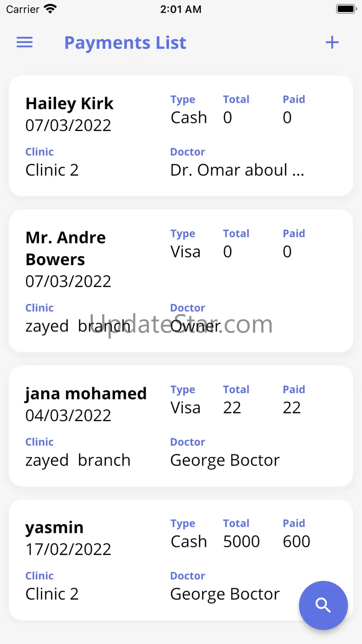The image size is (362, 644).
Task: Tap the 17/02/2022 payment date
Action: [68, 549]
